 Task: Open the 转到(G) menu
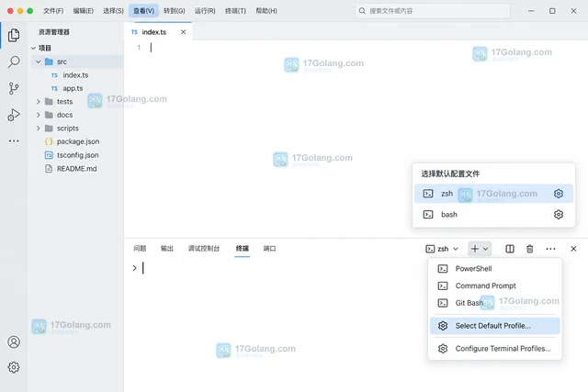click(175, 11)
